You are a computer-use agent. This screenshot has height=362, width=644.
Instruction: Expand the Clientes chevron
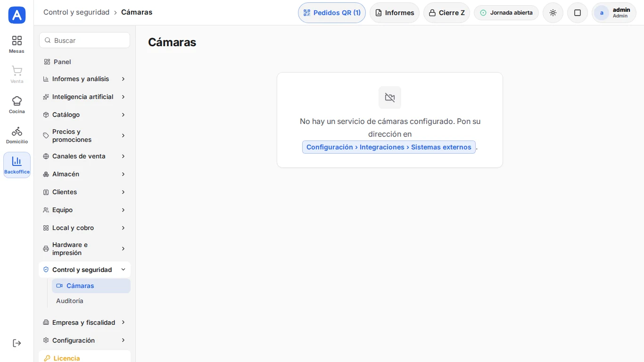(x=123, y=192)
